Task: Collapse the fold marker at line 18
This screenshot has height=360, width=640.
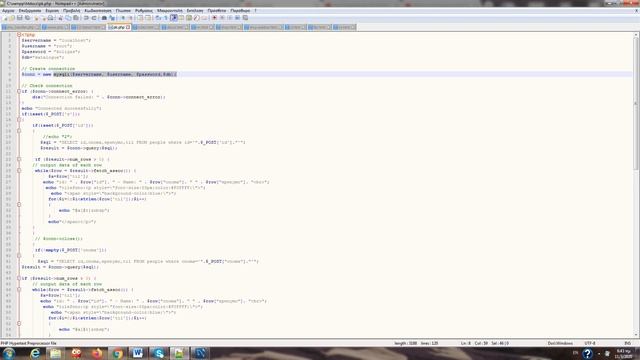Action: (x=19, y=131)
